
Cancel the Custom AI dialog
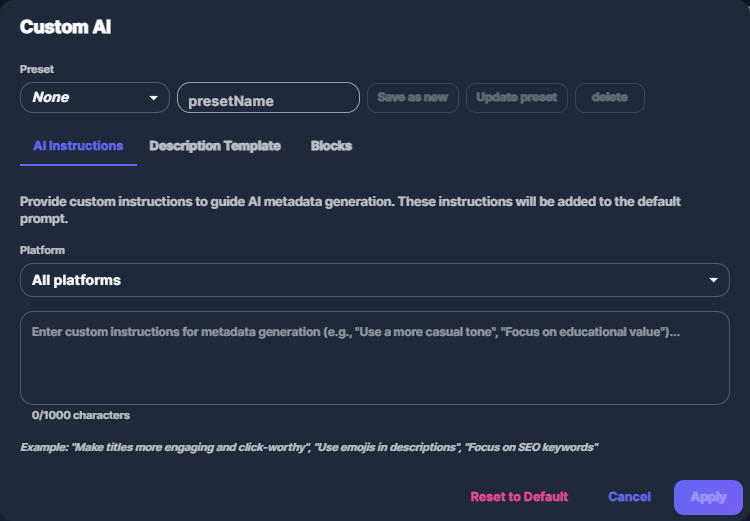(x=629, y=497)
